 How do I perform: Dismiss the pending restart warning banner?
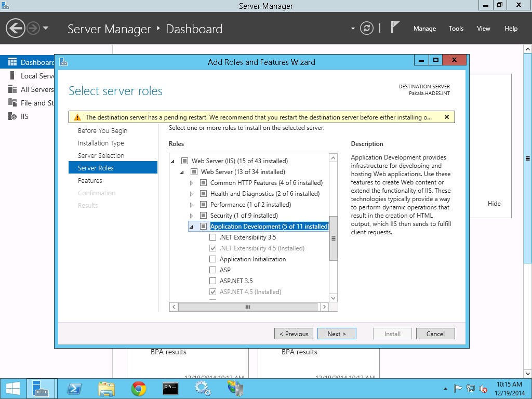pyautogui.click(x=446, y=117)
